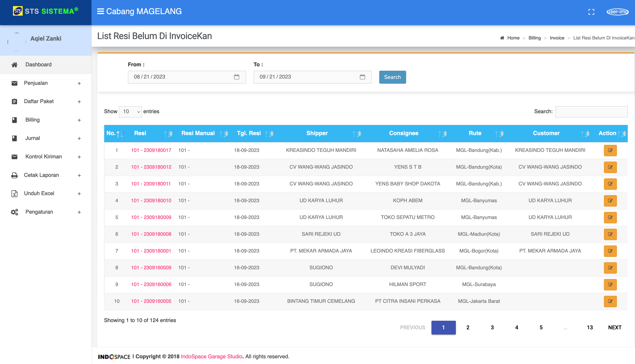Expand Unduh Excel submenu plus sign

[x=79, y=194]
